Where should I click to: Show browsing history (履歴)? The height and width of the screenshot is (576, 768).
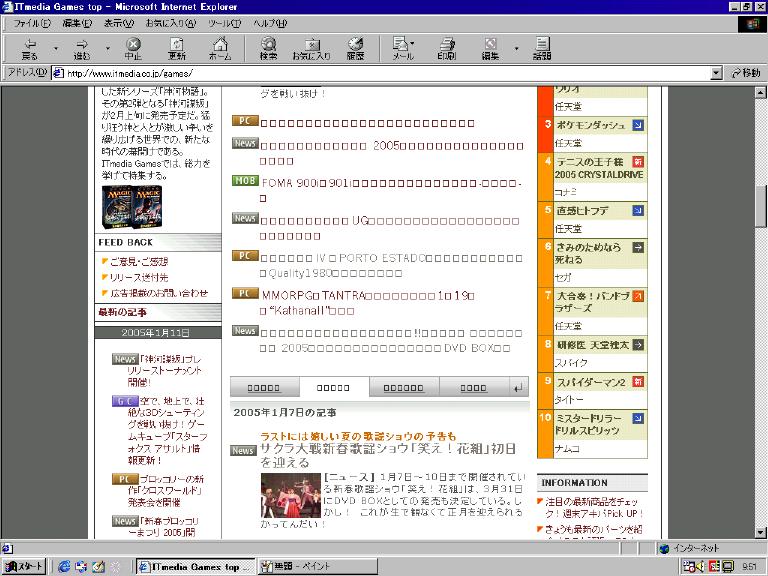tap(355, 49)
